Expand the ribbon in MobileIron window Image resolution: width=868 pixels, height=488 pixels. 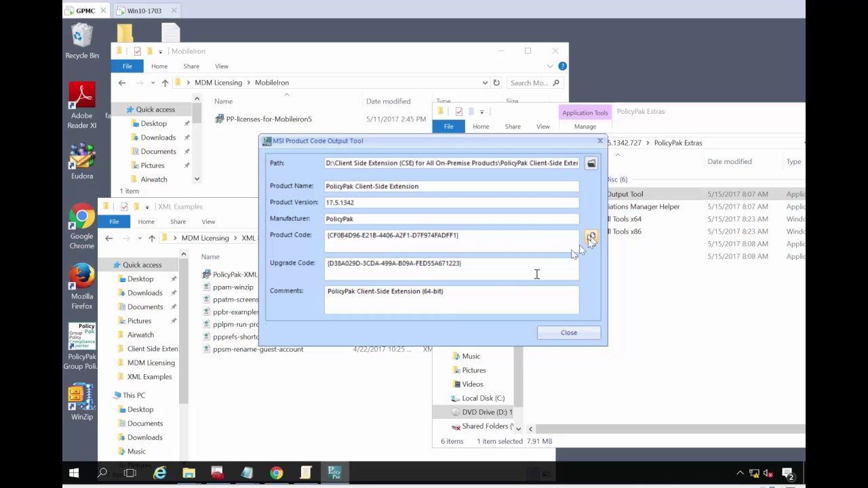(550, 66)
